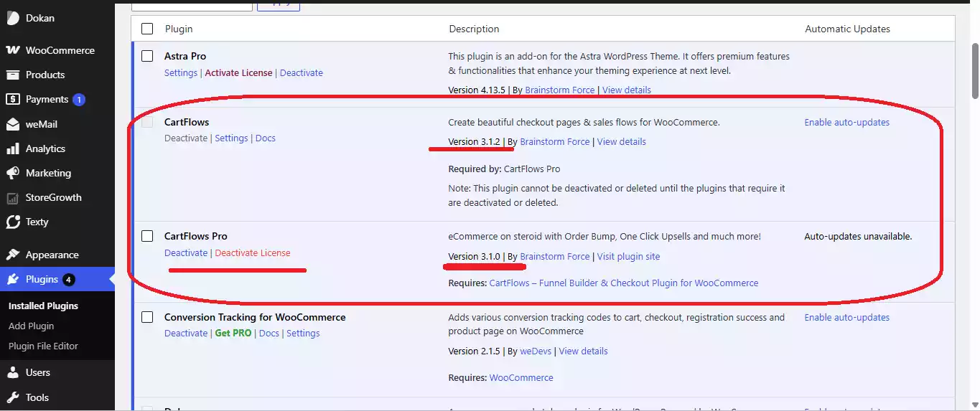Check the CartFlows Pro plugin checkbox
This screenshot has height=411, width=980.
click(x=147, y=236)
